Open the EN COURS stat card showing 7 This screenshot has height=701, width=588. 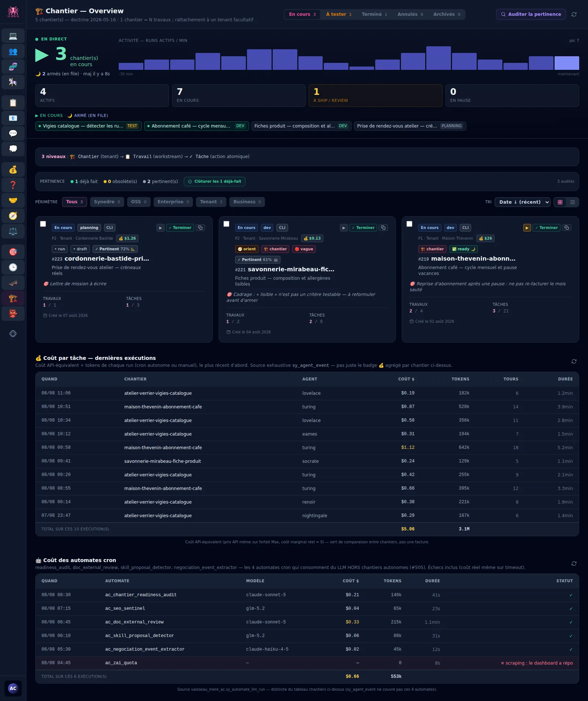239,96
